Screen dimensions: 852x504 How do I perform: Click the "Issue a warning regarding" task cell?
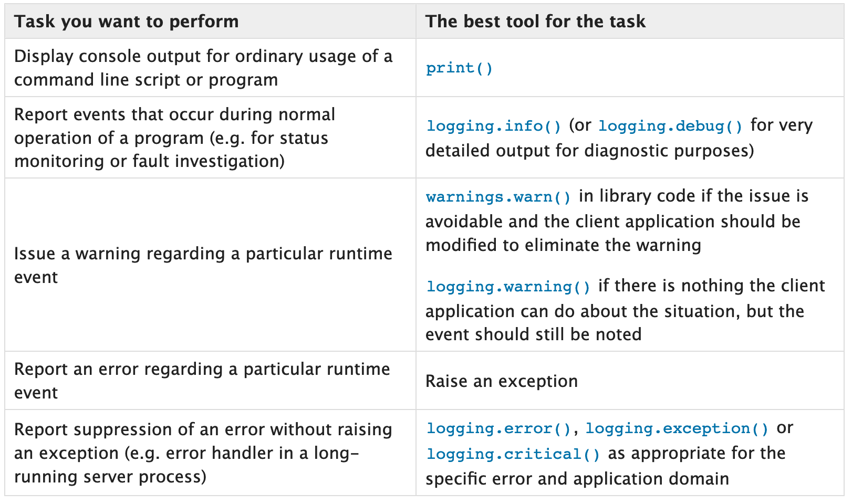pyautogui.click(x=203, y=265)
